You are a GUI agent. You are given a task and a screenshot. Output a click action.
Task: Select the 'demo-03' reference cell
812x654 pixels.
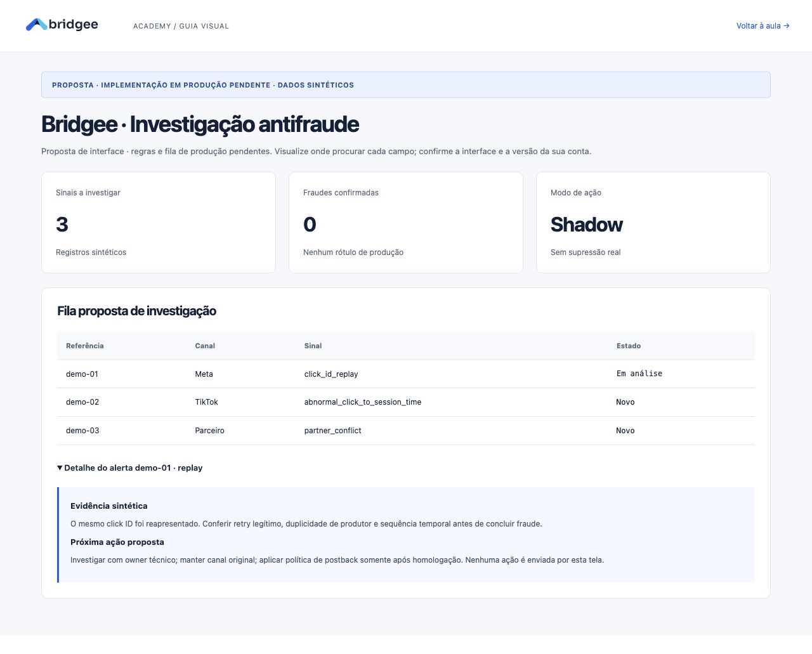[x=82, y=431]
